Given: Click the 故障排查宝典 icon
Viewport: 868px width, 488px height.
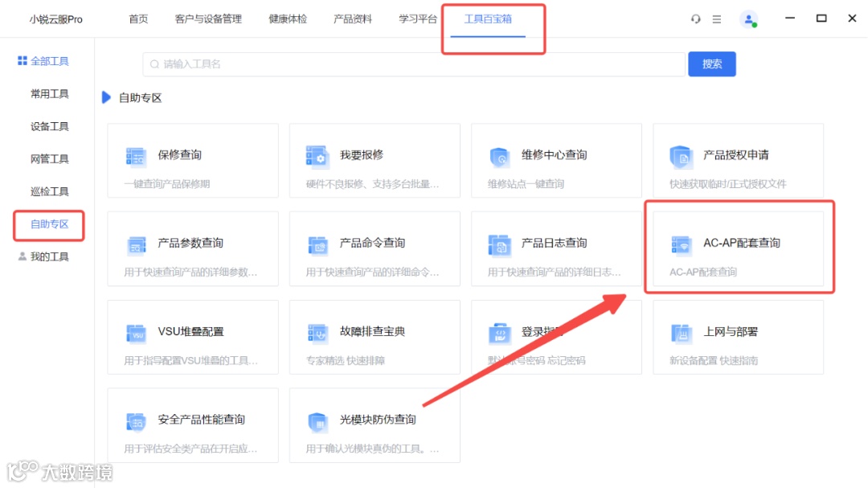Looking at the screenshot, I should point(317,334).
